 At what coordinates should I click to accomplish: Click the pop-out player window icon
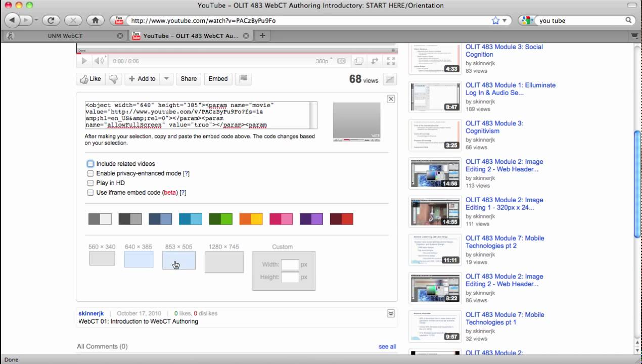[359, 61]
